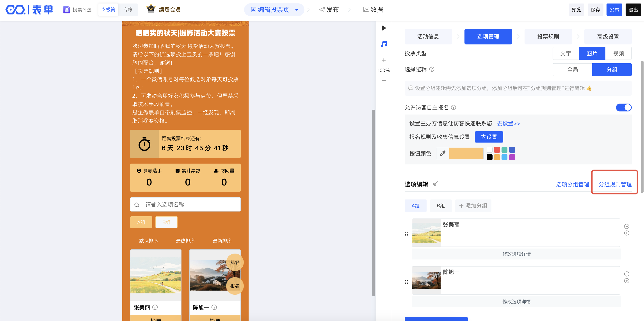
Task: Click help icon next to 选择逻辑
Action: pos(432,69)
